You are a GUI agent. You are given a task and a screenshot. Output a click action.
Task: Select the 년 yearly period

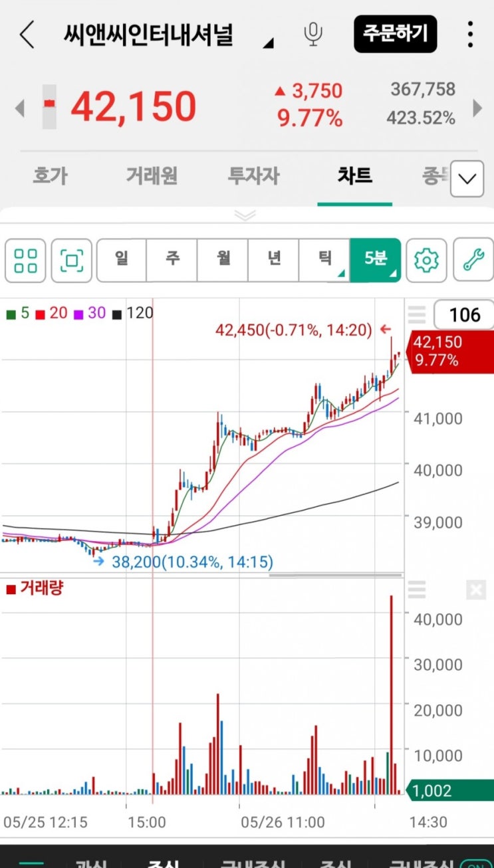click(274, 260)
